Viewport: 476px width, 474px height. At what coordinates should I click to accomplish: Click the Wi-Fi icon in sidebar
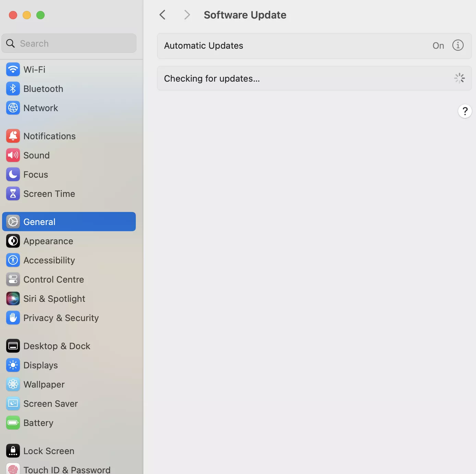click(x=13, y=70)
